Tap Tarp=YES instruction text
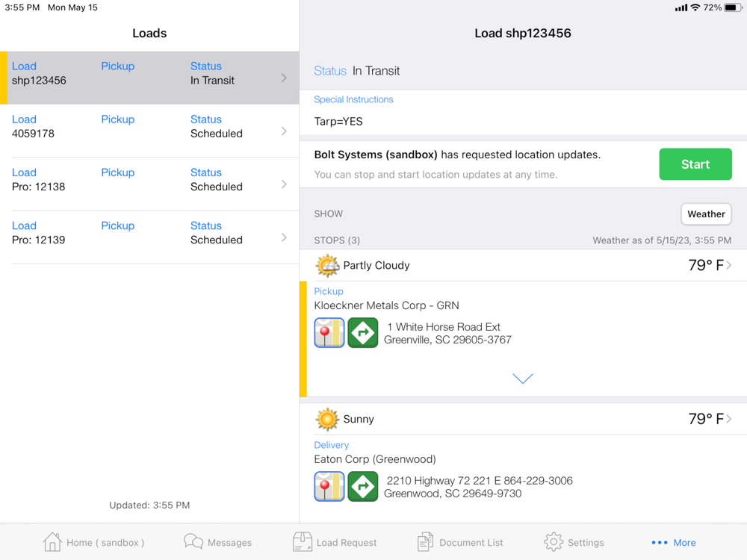Screen dimensions: 747x560 [338, 122]
